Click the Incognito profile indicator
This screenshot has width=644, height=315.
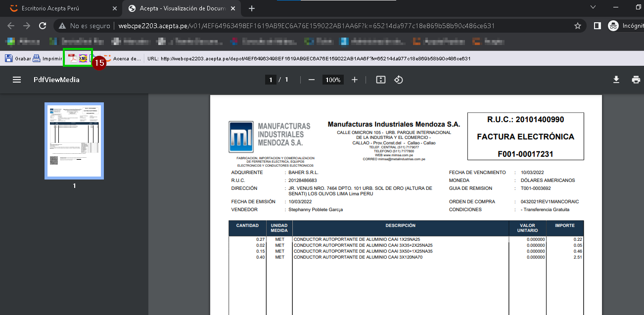point(626,26)
